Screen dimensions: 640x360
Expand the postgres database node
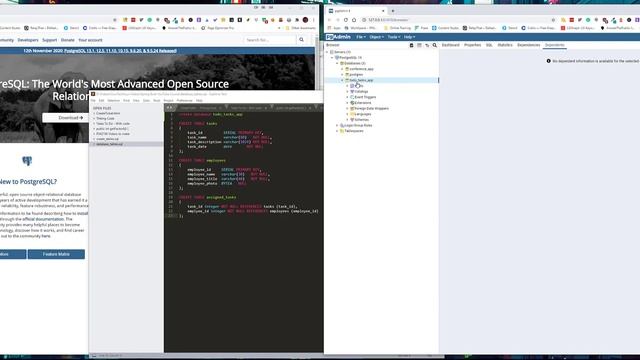342,75
